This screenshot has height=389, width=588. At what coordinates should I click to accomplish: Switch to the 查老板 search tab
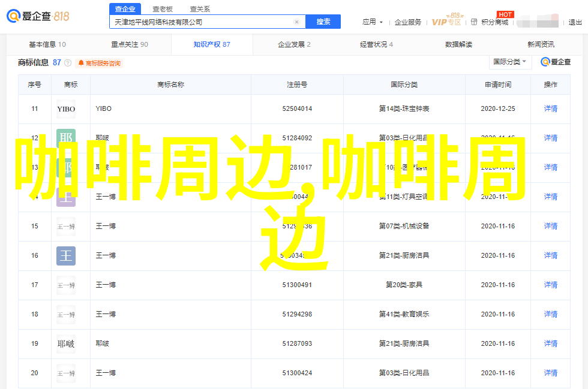tap(163, 9)
